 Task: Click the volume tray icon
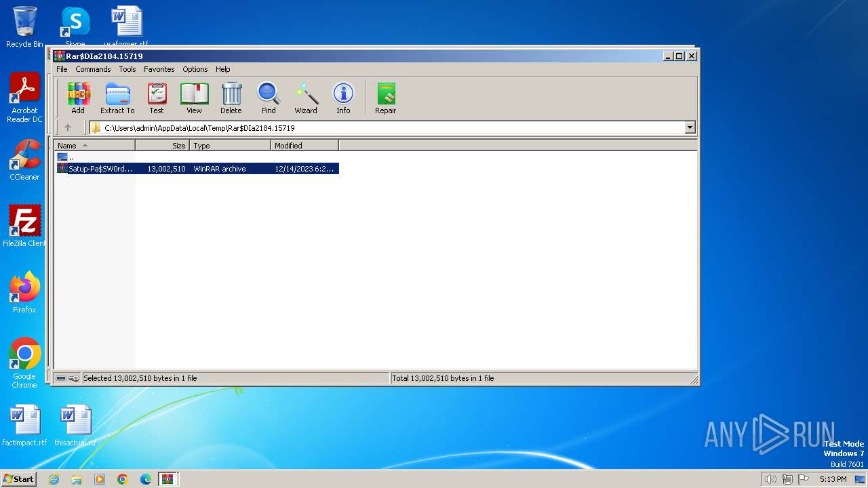pyautogui.click(x=770, y=479)
